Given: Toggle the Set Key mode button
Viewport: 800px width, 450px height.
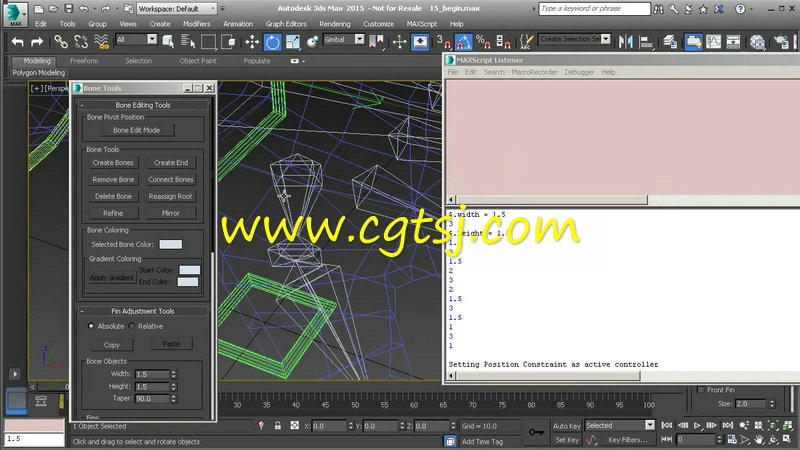Looking at the screenshot, I should click(x=567, y=440).
